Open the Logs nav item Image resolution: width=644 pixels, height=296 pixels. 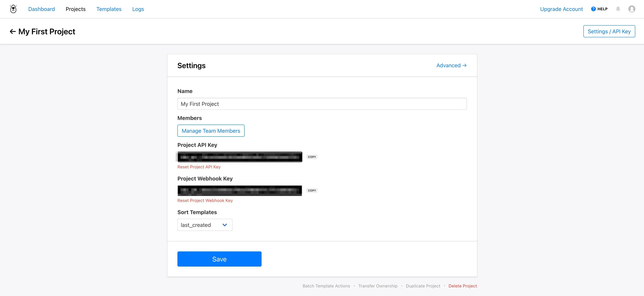pos(138,9)
